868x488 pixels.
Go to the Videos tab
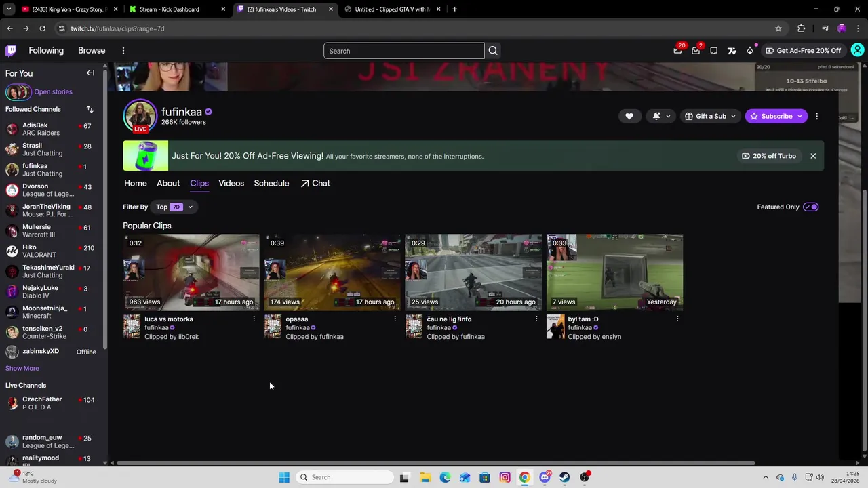[x=231, y=183]
